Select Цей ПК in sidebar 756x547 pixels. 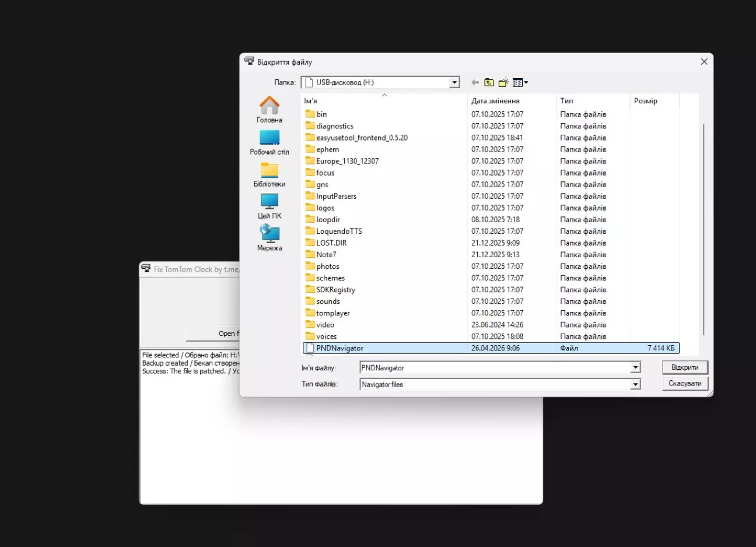tap(269, 206)
